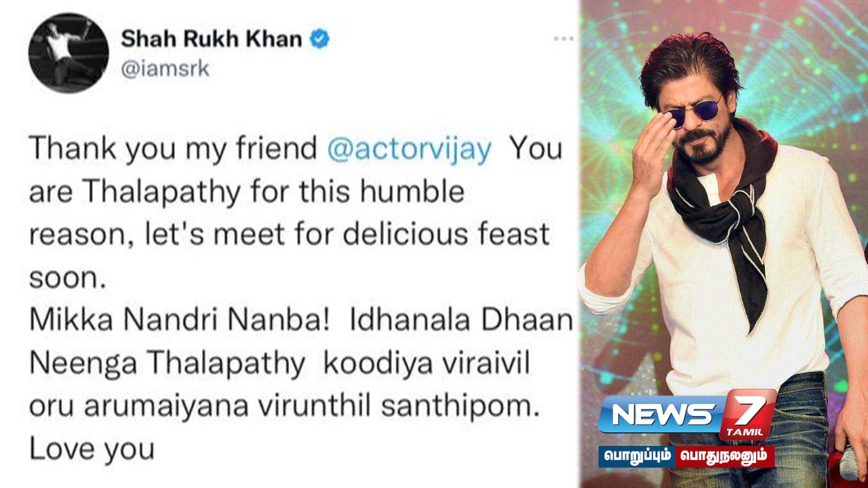Viewport: 868px width, 488px height.
Task: Click the blue NEWS logo text
Action: 659,413
